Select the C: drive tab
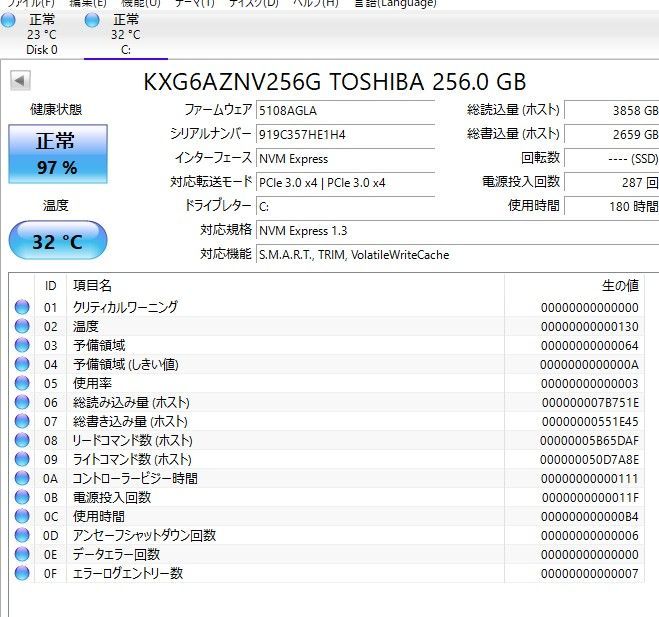The image size is (659, 617). (126, 34)
